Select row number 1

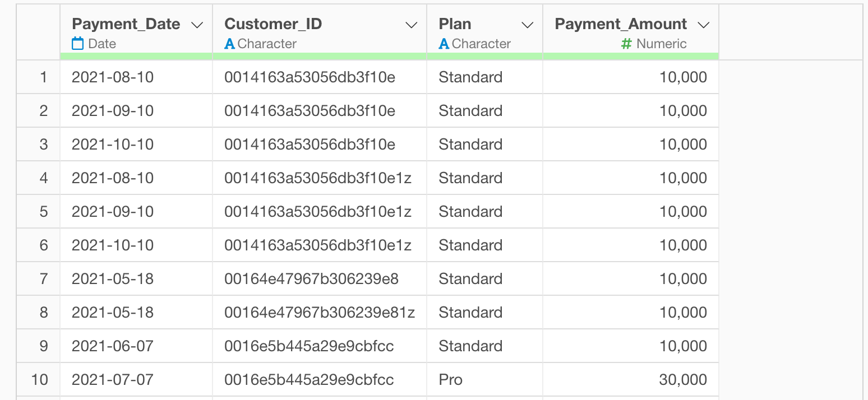click(x=43, y=77)
